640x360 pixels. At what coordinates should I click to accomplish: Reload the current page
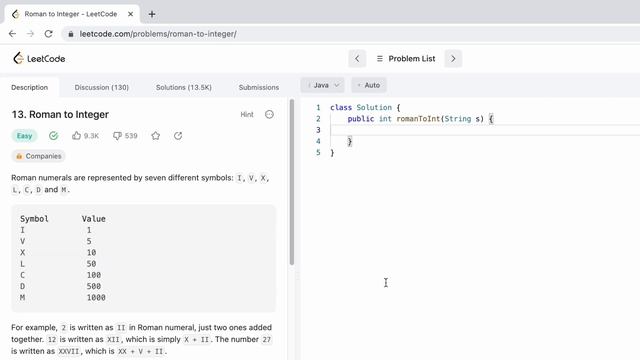48,34
